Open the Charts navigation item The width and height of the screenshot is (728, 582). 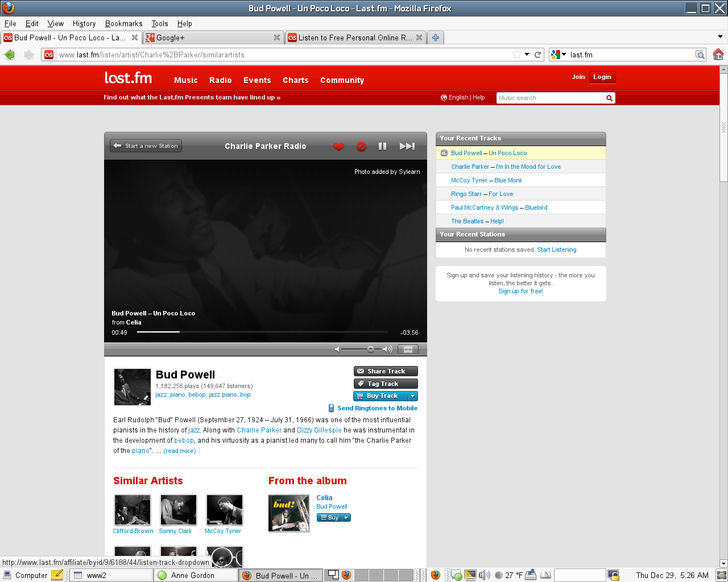click(296, 80)
